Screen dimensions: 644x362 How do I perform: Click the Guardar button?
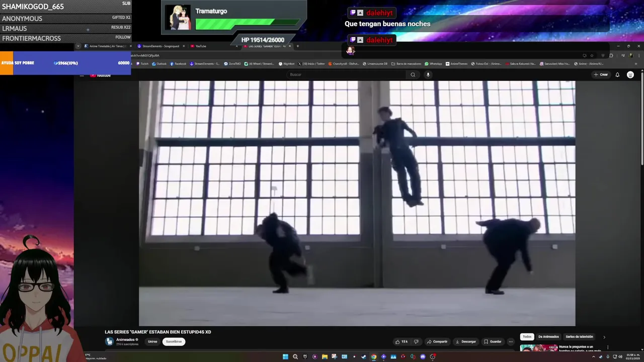493,341
